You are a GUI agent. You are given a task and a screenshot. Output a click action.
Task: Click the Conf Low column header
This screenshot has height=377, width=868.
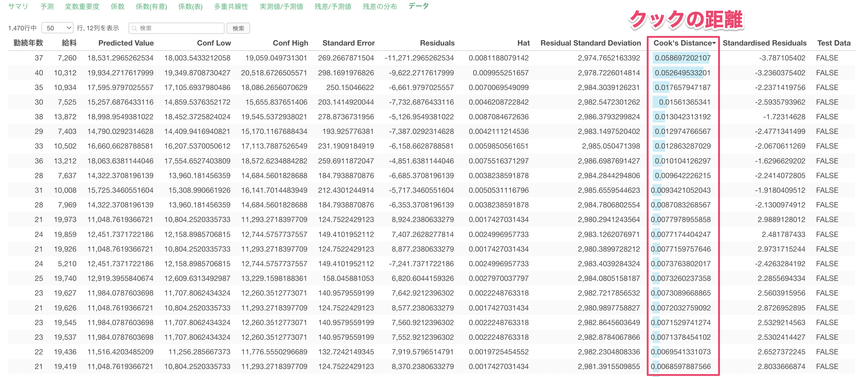tap(214, 43)
